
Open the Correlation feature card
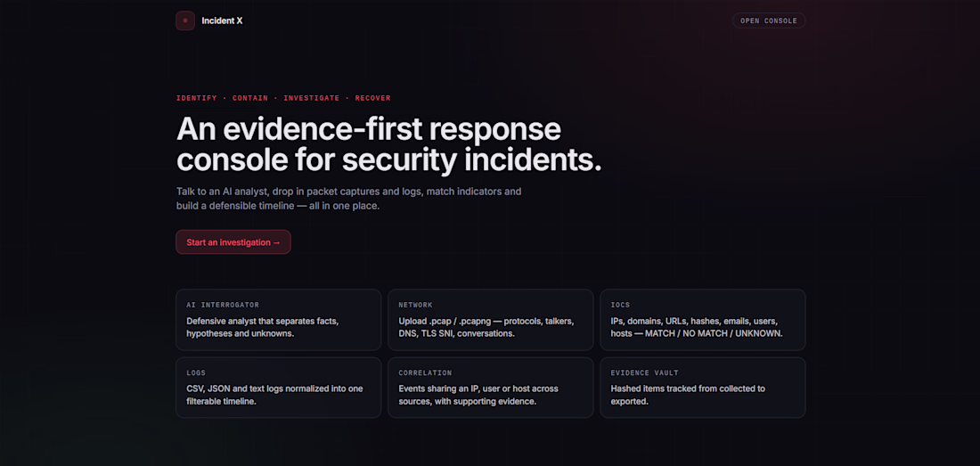click(491, 388)
